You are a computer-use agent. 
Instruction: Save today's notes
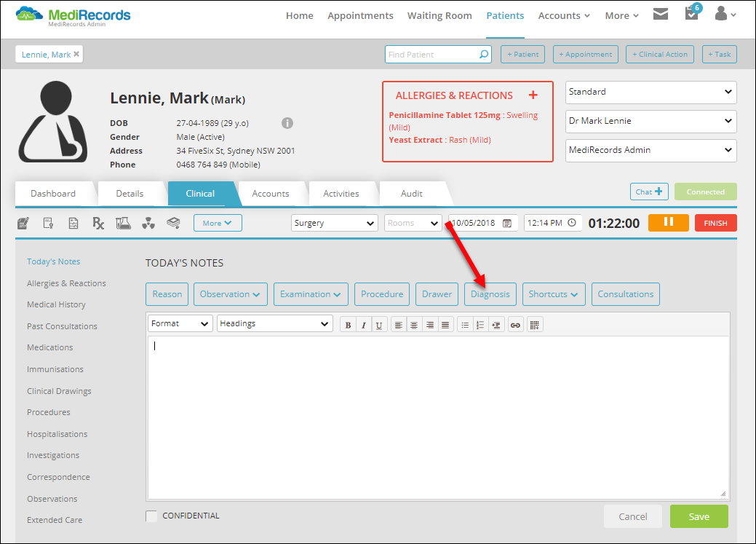tap(699, 516)
